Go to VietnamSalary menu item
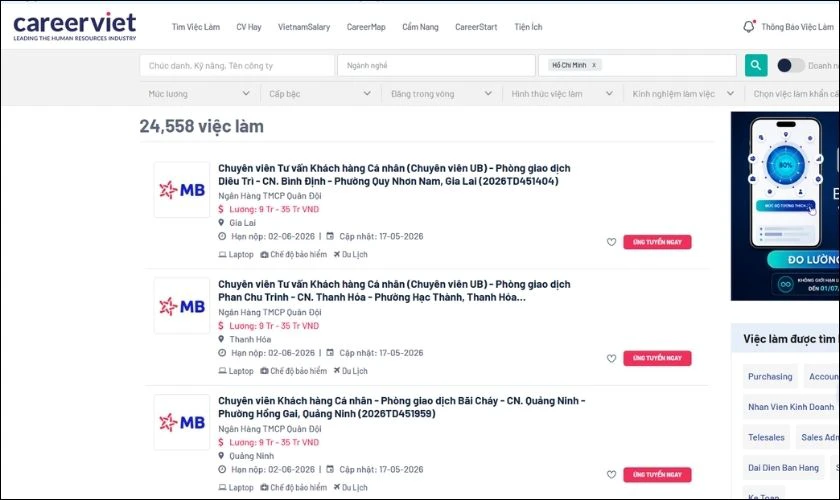840x500 pixels. click(304, 27)
